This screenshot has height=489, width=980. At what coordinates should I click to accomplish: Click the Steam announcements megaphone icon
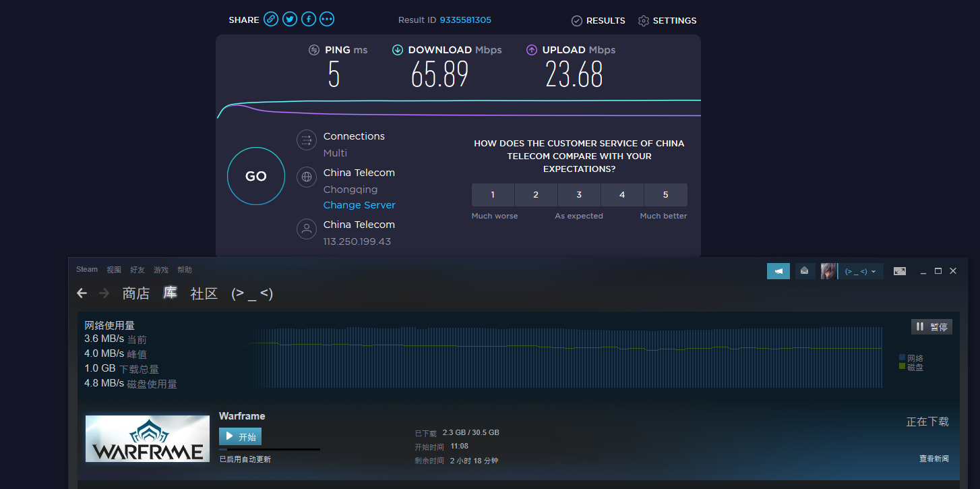tap(778, 271)
